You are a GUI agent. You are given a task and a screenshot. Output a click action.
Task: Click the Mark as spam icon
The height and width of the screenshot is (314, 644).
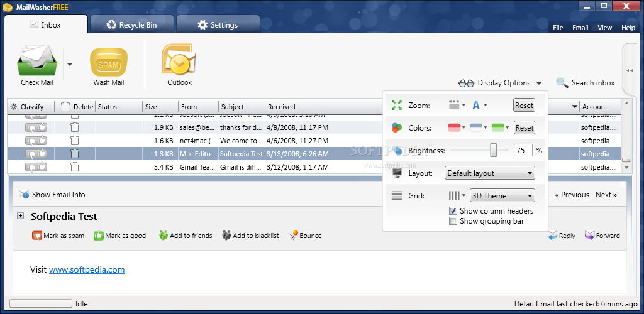(x=36, y=235)
